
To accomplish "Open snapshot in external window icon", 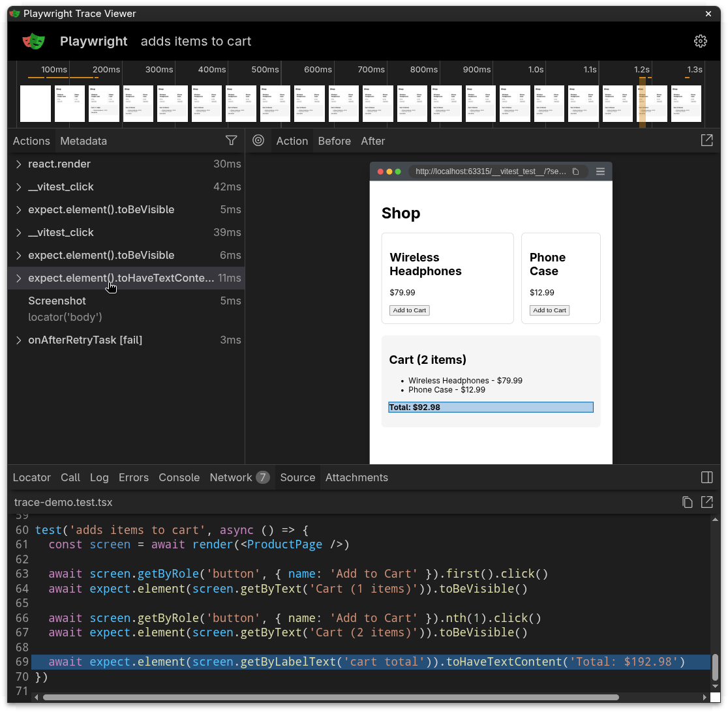I will tap(706, 140).
